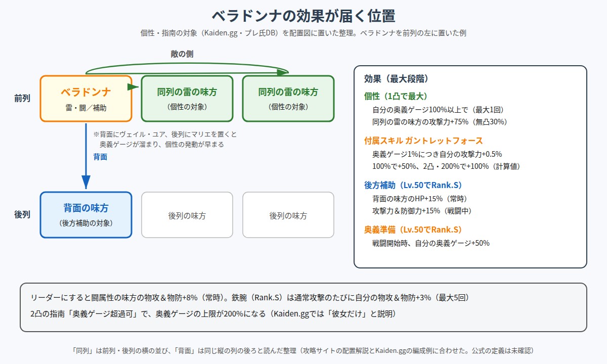The height and width of the screenshot is (364, 607).
Task: Click the 後方補助（Lv.50でRank.S） heading
Action: 413,185
